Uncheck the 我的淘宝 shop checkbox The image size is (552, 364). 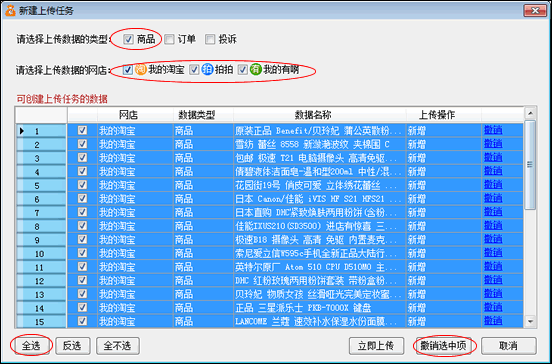[x=128, y=70]
